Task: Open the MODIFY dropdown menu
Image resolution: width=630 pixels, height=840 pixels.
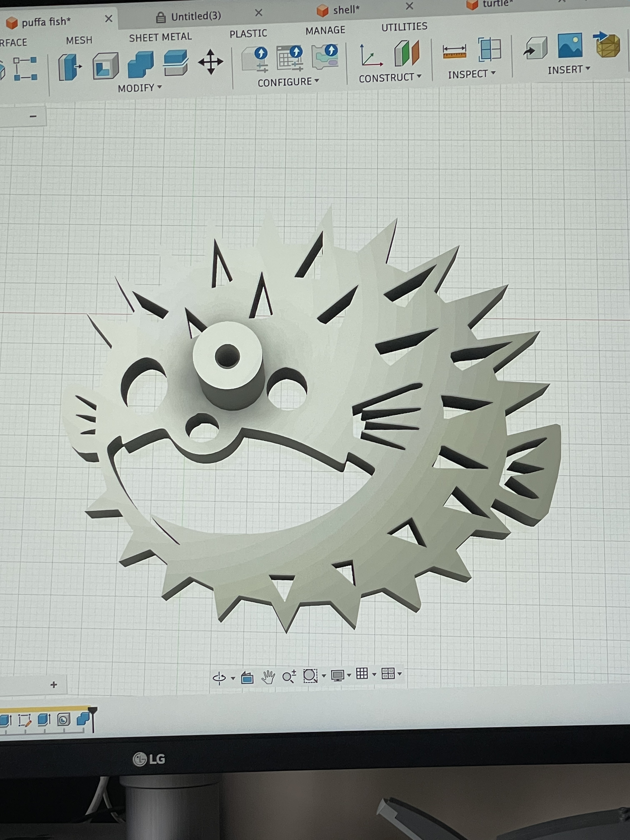Action: (140, 88)
